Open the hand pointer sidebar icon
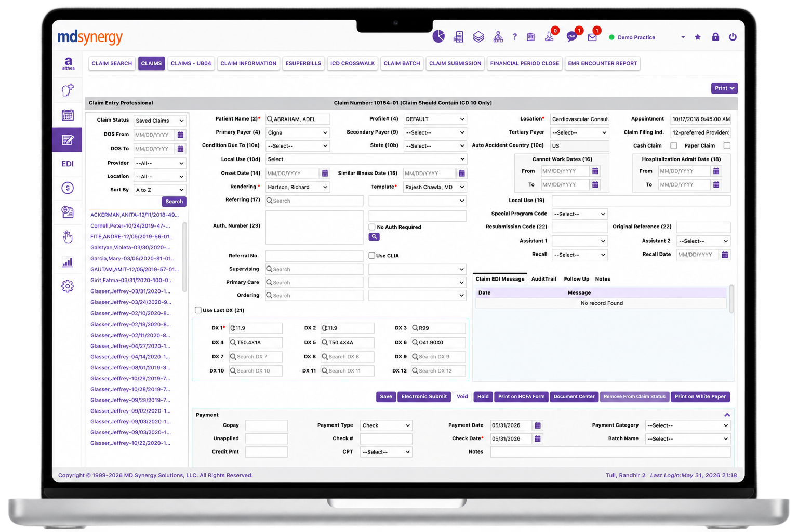The image size is (798, 532). point(68,237)
